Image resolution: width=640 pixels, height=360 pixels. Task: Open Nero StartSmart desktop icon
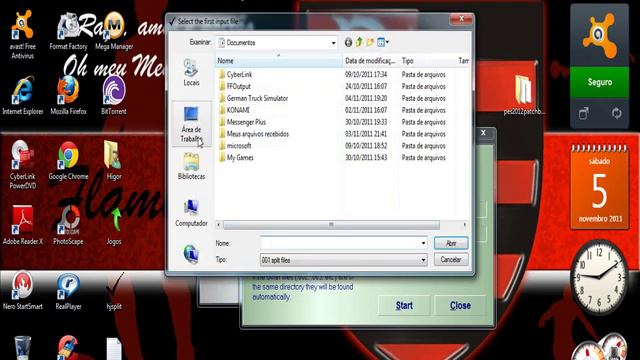pyautogui.click(x=22, y=291)
